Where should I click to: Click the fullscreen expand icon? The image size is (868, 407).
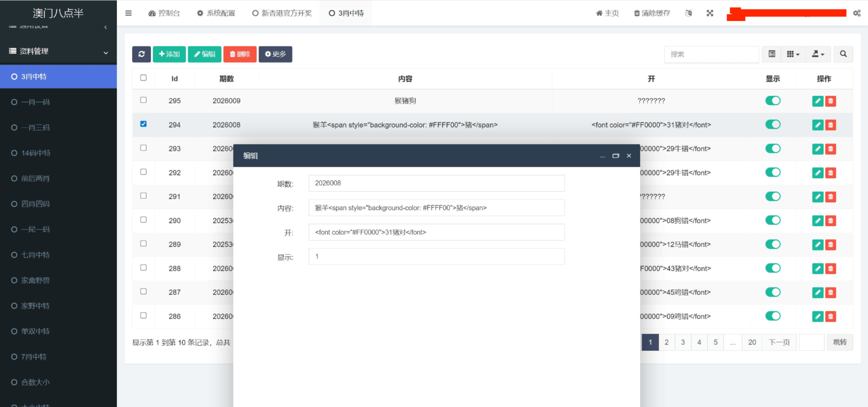pos(710,13)
